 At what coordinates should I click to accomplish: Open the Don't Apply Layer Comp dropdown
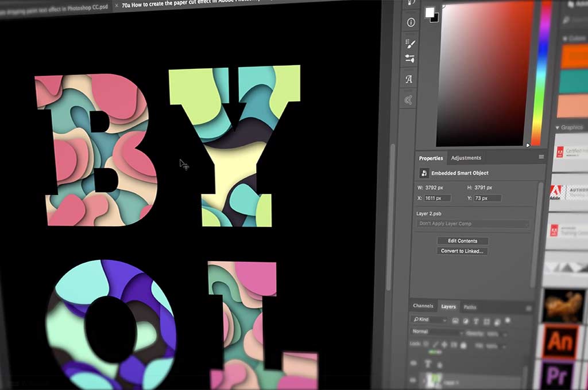pos(473,224)
